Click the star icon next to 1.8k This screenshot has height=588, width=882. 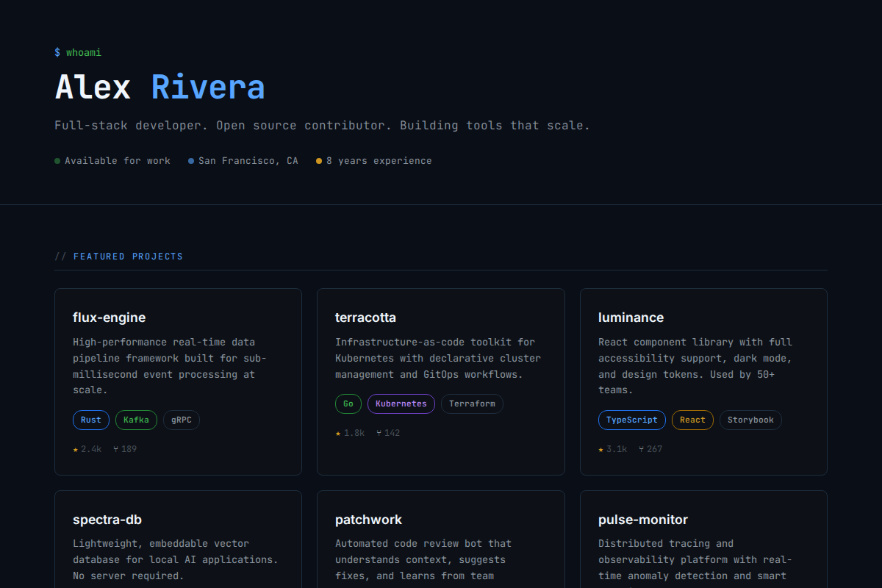click(x=338, y=433)
